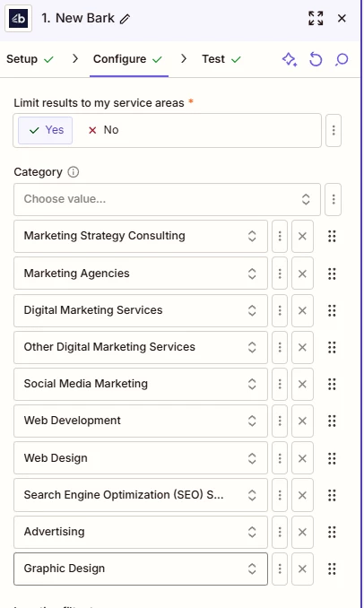Click the pencil icon to rename step
The image size is (364, 608).
click(125, 19)
